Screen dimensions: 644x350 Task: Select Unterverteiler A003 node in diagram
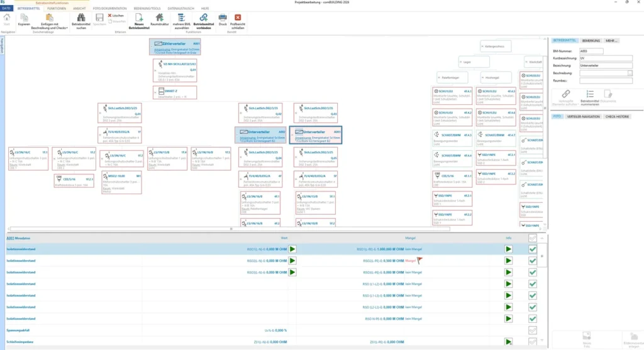point(316,135)
